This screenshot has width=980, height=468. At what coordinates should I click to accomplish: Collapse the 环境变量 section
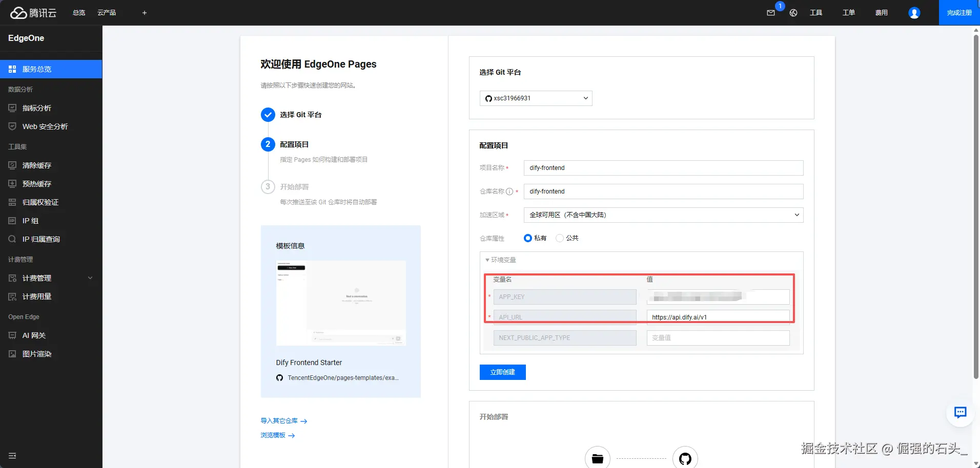(x=501, y=260)
